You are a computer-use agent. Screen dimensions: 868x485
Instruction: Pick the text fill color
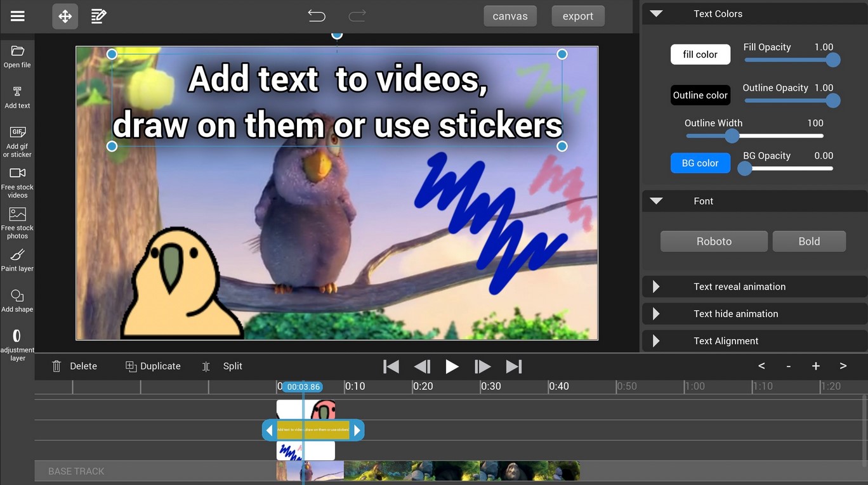click(x=700, y=55)
